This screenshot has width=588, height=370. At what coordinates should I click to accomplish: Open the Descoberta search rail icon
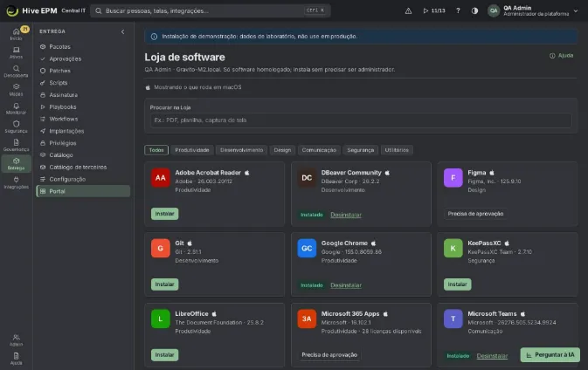16,72
